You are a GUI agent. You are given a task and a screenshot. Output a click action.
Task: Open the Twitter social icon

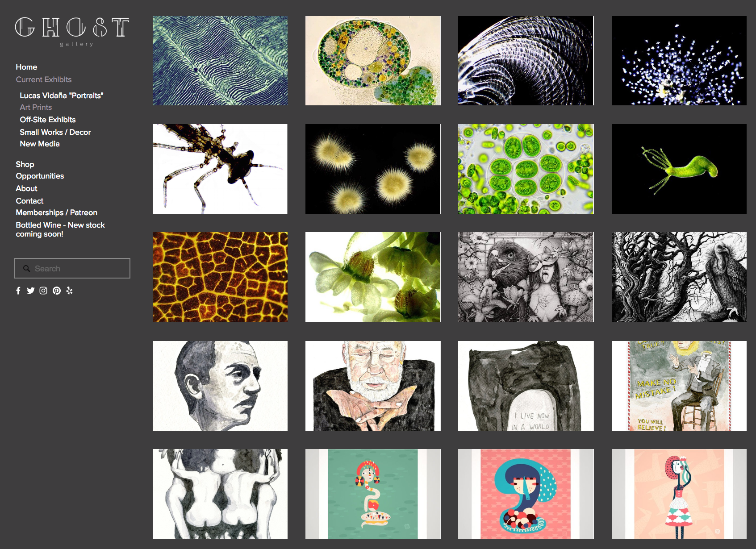(x=30, y=291)
